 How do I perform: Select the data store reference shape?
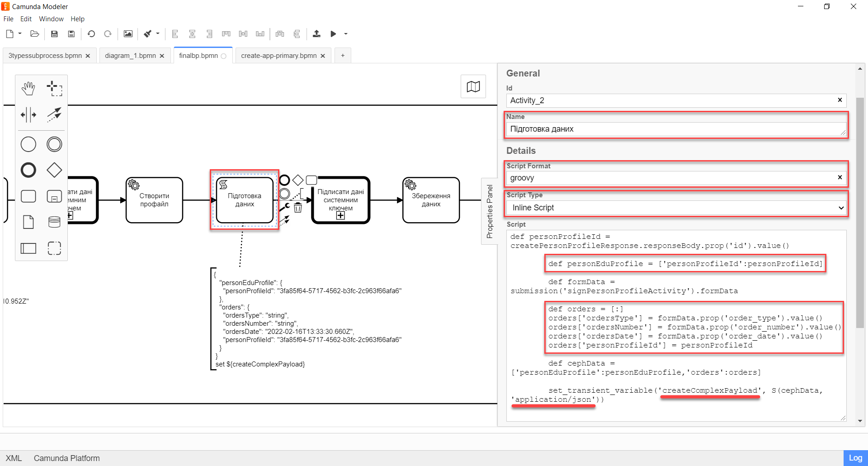tap(54, 222)
